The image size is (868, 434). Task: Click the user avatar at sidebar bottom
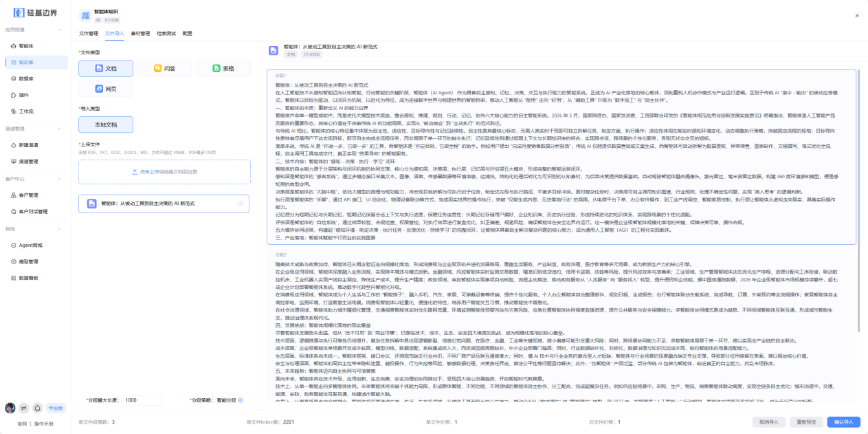point(10,408)
